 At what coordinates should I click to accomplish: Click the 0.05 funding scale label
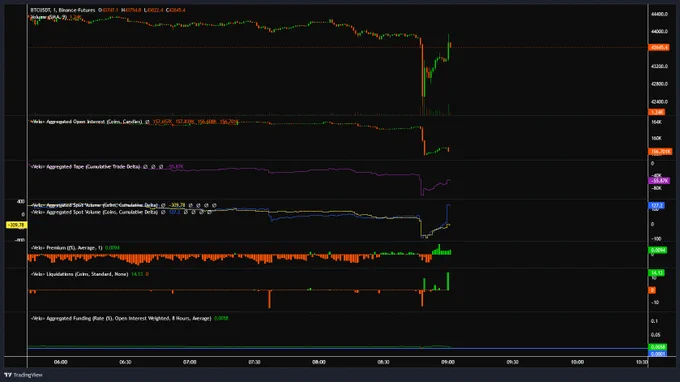(655, 335)
